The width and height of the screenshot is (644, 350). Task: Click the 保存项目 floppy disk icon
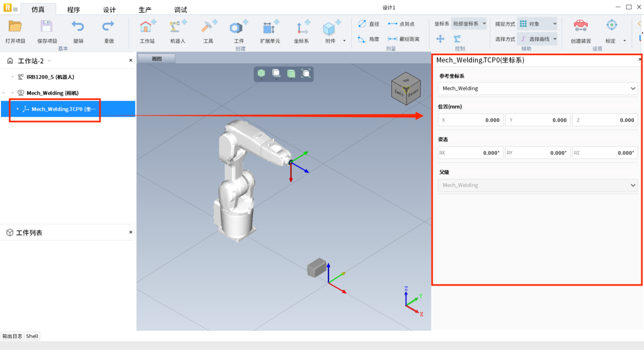[47, 27]
